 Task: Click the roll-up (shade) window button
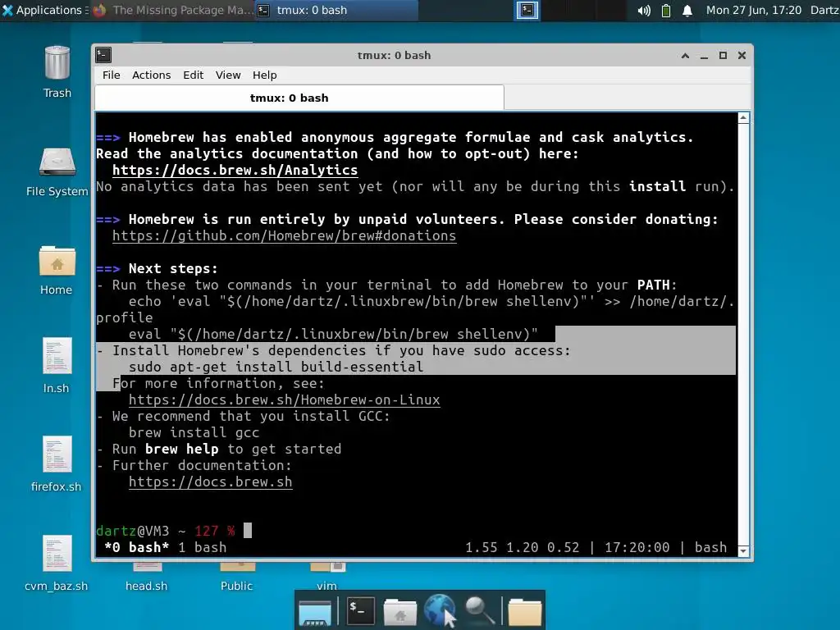(x=685, y=55)
